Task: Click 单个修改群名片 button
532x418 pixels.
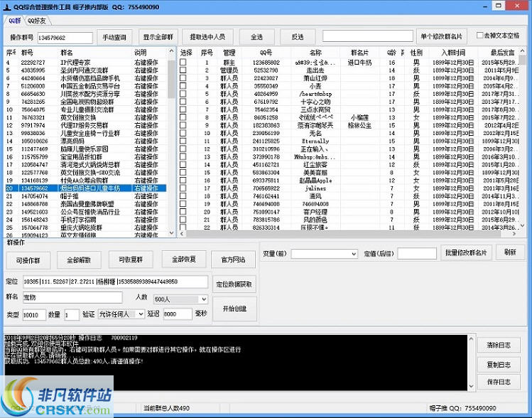Action: coord(441,36)
